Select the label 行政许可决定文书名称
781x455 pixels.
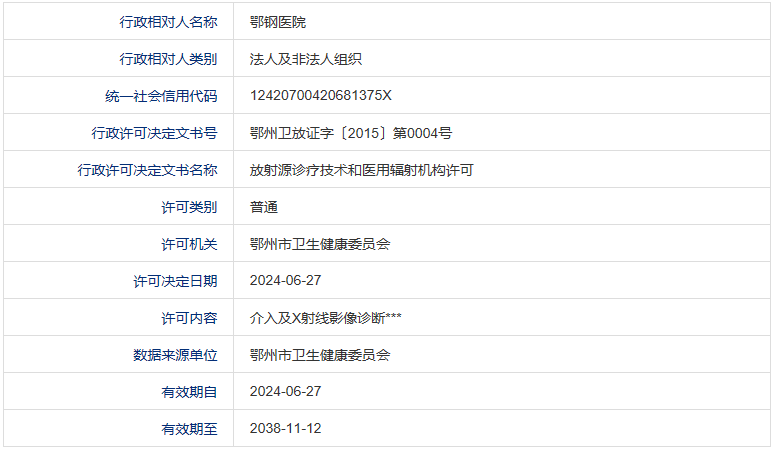147,170
